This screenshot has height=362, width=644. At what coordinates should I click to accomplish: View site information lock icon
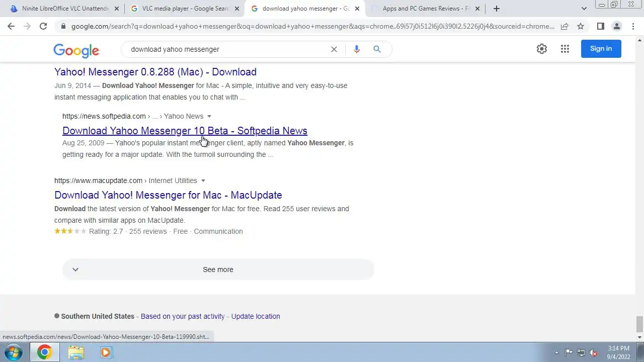[63, 26]
